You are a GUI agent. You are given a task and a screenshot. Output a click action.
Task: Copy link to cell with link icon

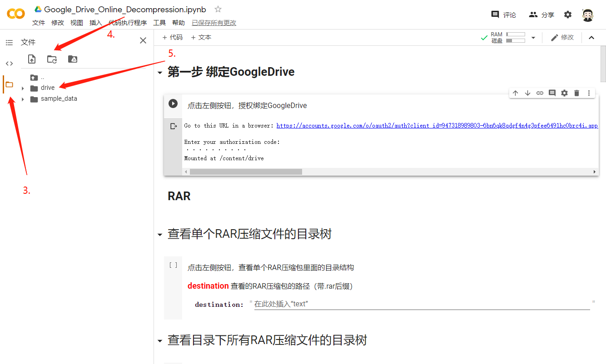coord(540,93)
